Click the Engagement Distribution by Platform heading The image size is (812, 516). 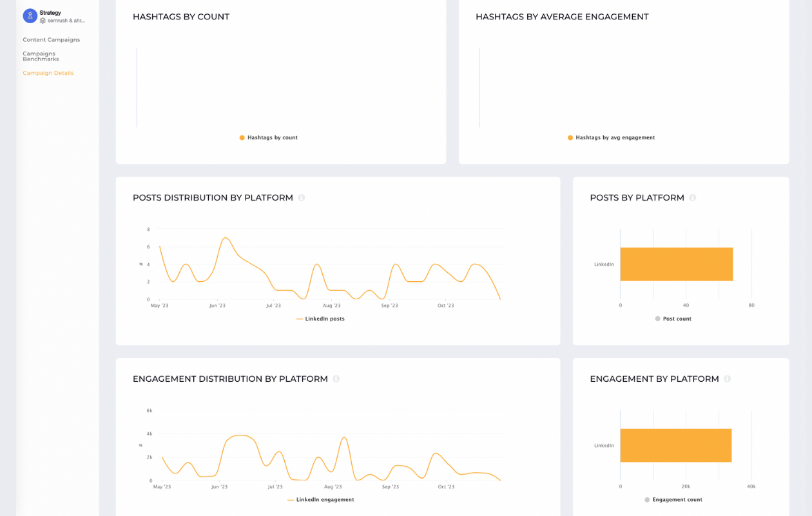click(230, 379)
